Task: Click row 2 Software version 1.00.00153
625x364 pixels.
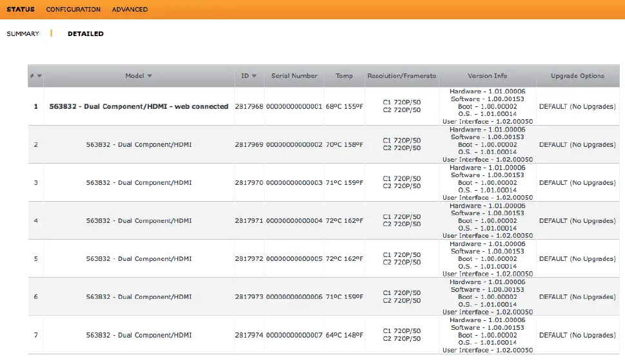Action: click(x=488, y=137)
